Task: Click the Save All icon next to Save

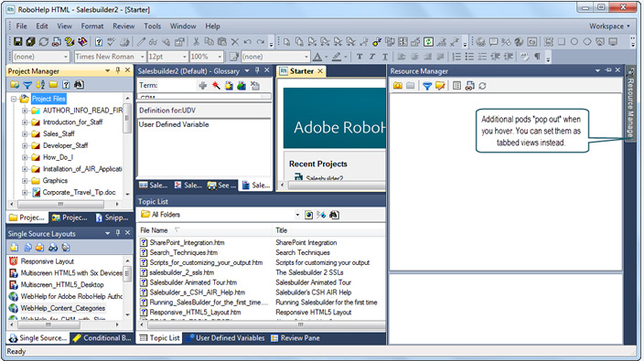Action: point(30,41)
